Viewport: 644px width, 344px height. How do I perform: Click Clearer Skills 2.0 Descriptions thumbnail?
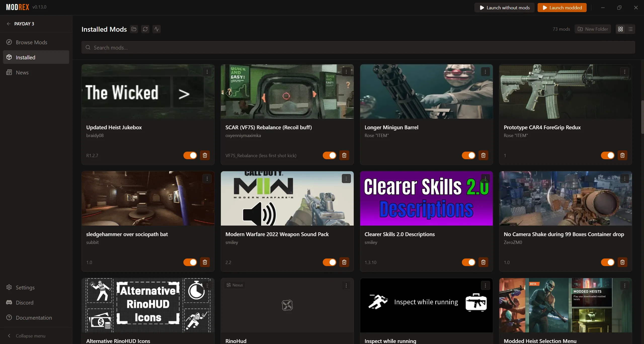tap(426, 198)
